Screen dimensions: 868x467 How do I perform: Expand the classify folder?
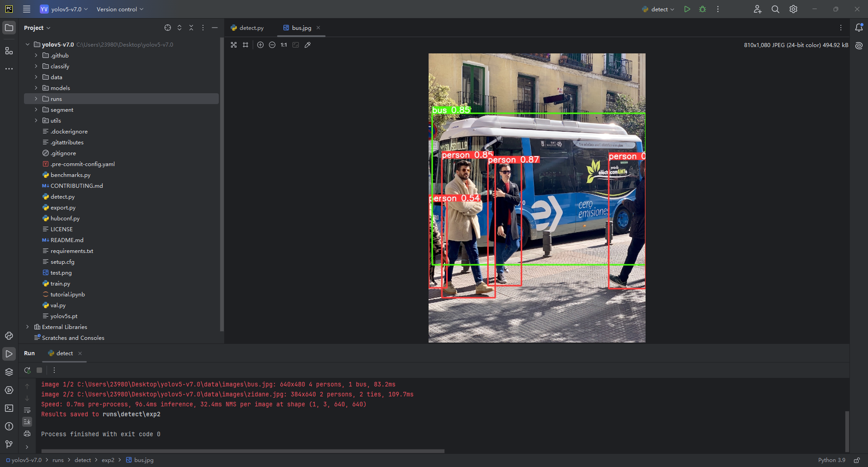[36, 66]
